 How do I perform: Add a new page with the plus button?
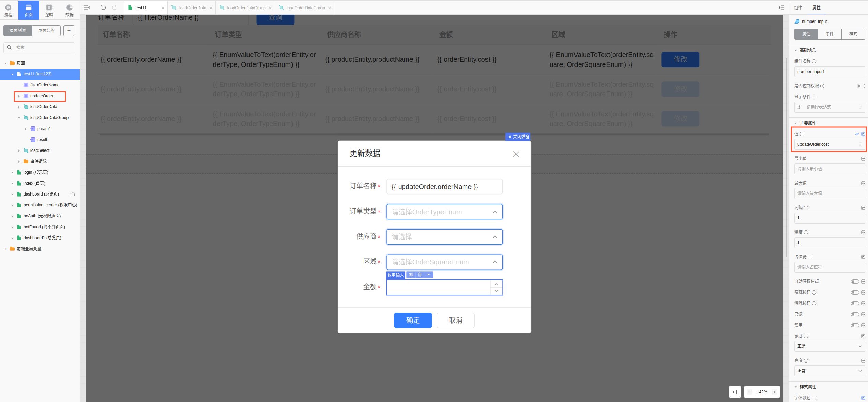pyautogui.click(x=69, y=31)
